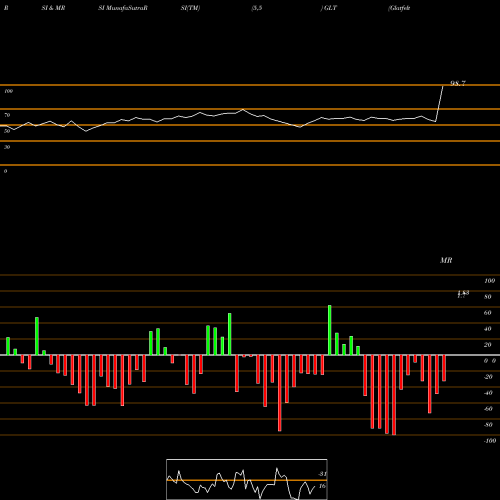The image size is (500, 500).
Task: Click the 31 value in mini chart
Action: [x=322, y=474]
